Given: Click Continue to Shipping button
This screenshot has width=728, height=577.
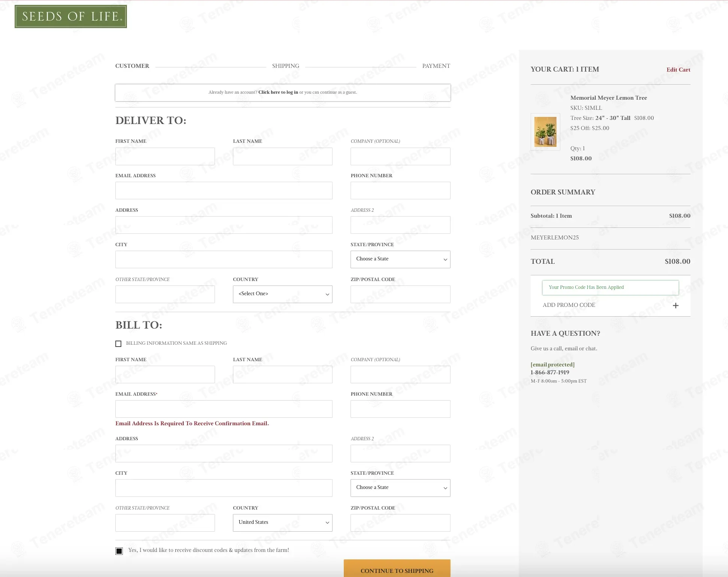Looking at the screenshot, I should (397, 569).
